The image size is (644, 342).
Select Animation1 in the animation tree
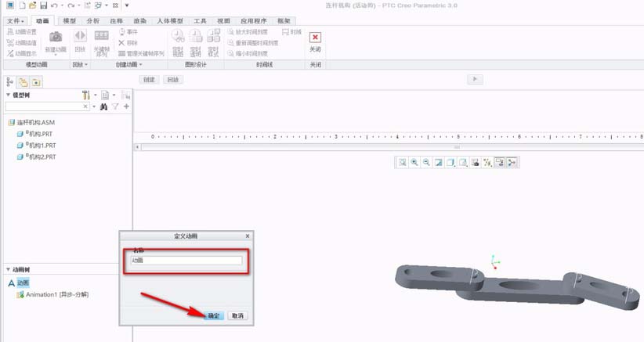click(x=52, y=294)
